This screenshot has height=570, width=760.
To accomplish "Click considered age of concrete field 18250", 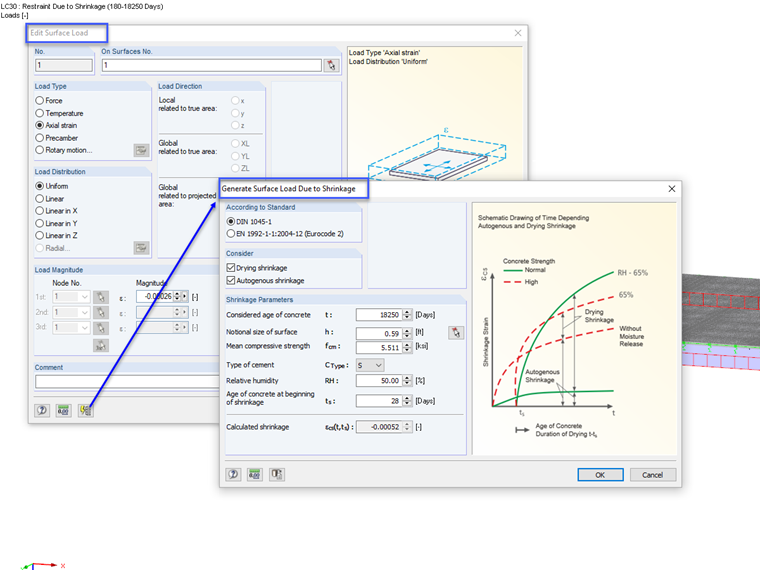I will coord(380,315).
